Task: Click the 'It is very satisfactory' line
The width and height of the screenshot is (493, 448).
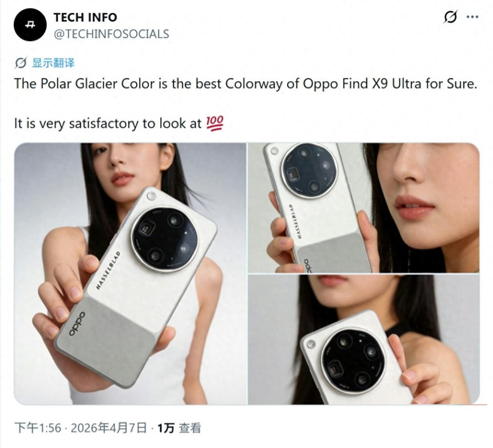Action: pyautogui.click(x=108, y=124)
